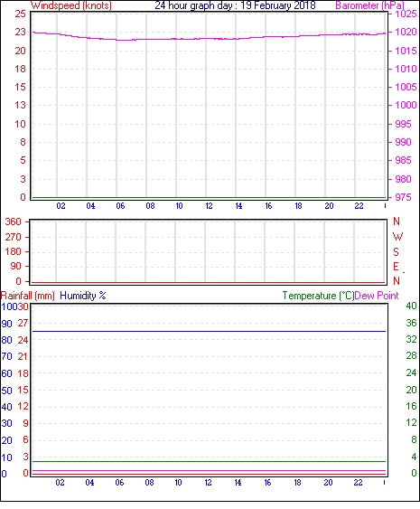Click the Rainfall (mm) legend label
Image resolution: width=420 pixels, height=509 pixels.
pos(28,296)
